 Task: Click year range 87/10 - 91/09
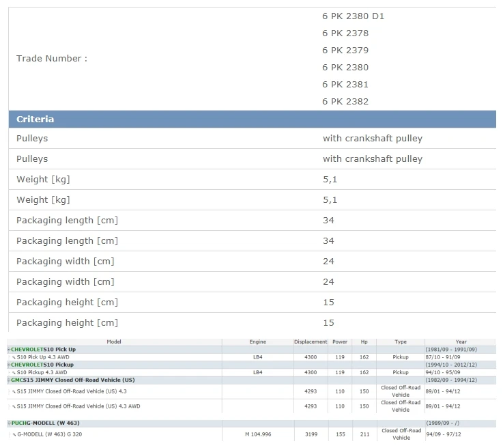tap(443, 357)
